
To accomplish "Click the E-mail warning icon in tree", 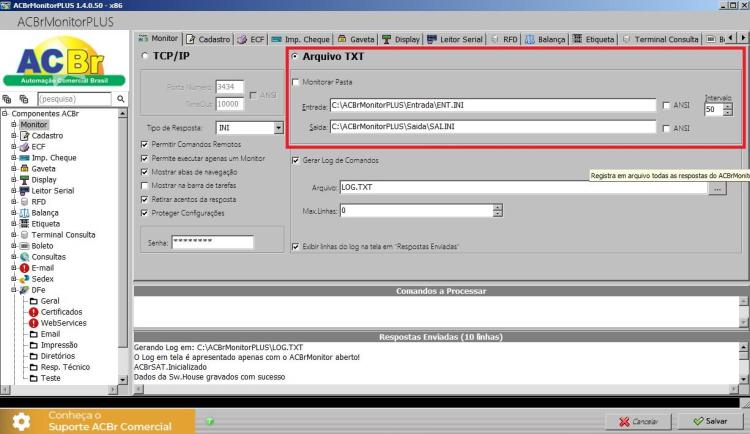I will 24,268.
